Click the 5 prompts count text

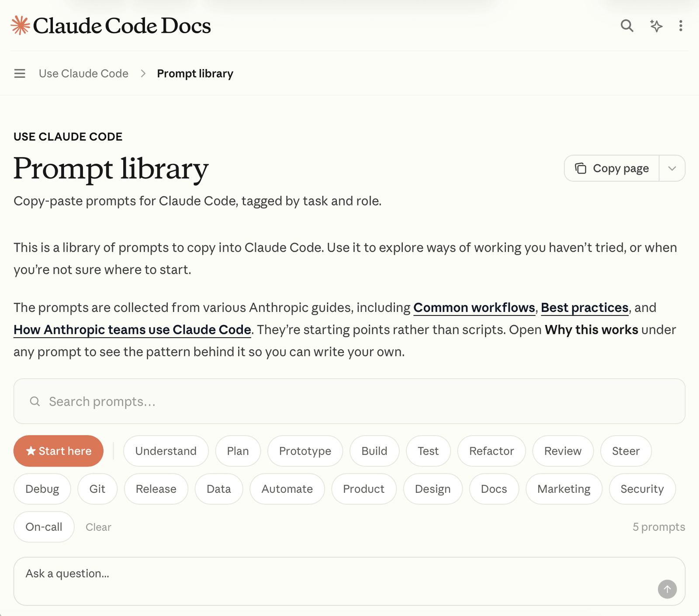coord(659,527)
